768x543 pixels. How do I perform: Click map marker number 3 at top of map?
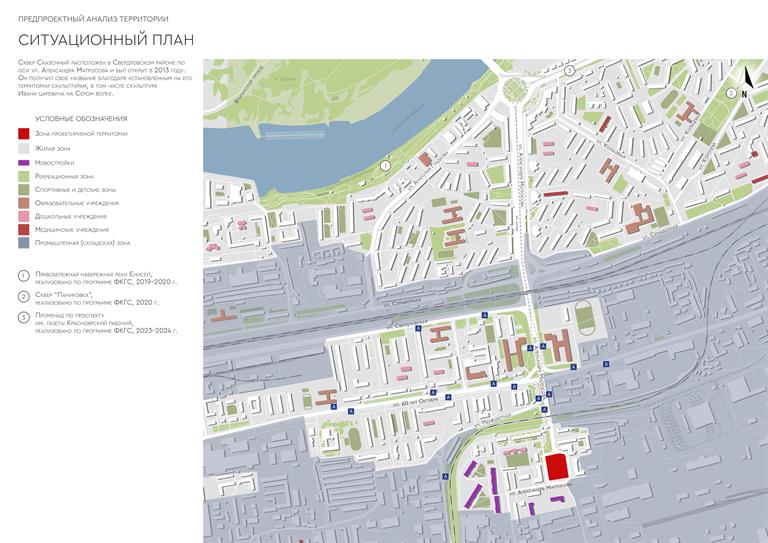click(x=569, y=71)
